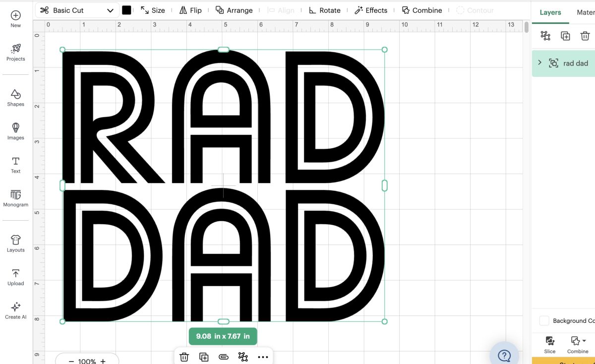Click the top-middle selection handle
Viewport: 595px width, 364px height.
point(224,50)
